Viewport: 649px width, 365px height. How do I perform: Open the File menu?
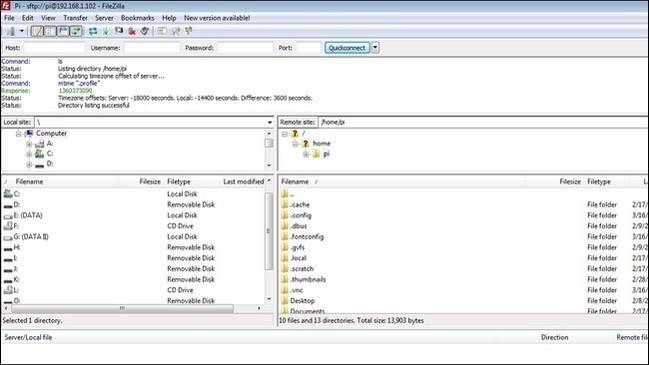point(9,18)
